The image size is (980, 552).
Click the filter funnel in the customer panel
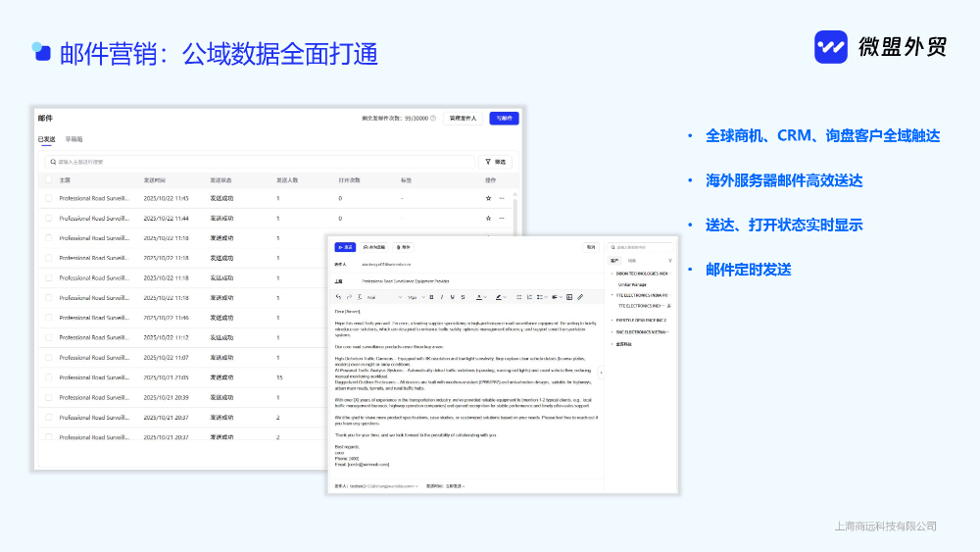(x=670, y=261)
